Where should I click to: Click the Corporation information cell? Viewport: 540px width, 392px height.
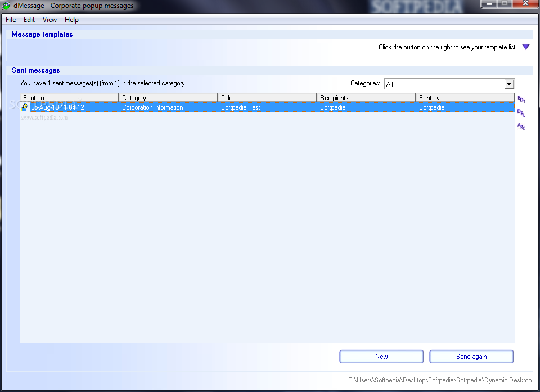[x=152, y=107]
